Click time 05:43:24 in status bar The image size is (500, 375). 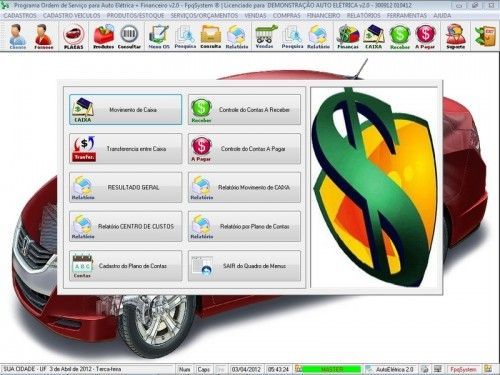279,369
